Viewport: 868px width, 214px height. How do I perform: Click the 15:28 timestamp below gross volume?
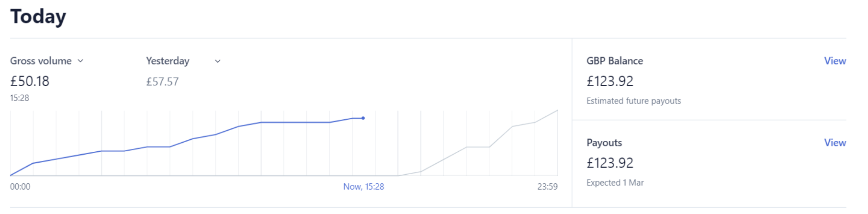pos(20,98)
